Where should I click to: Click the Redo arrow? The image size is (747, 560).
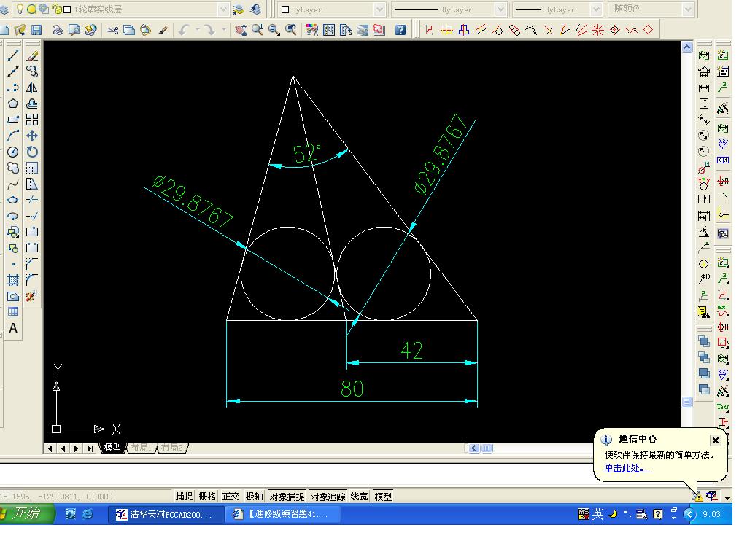[x=209, y=30]
